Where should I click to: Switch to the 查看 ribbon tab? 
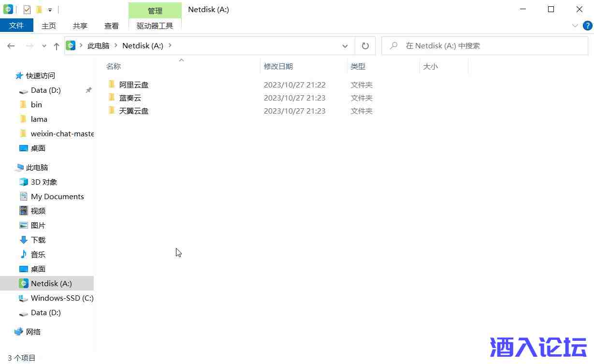(112, 26)
